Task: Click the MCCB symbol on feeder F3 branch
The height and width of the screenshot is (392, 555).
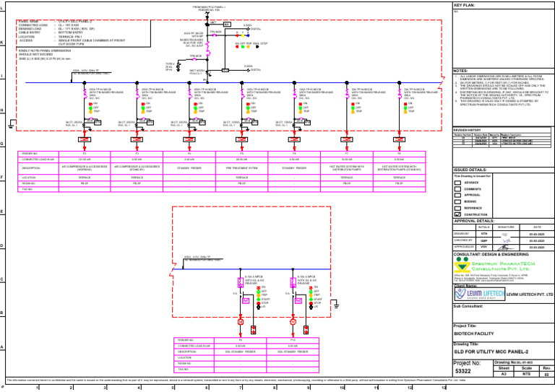Action: tap(137, 94)
